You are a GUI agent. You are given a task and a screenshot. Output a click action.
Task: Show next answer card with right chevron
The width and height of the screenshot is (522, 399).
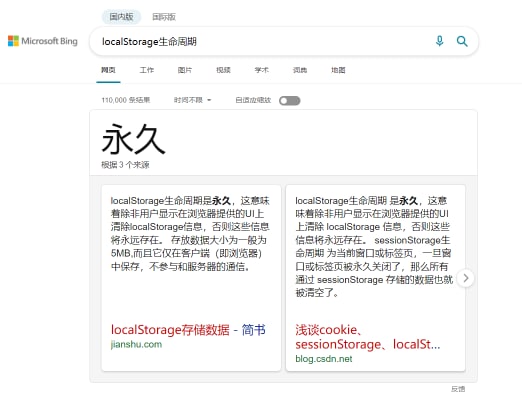click(466, 278)
